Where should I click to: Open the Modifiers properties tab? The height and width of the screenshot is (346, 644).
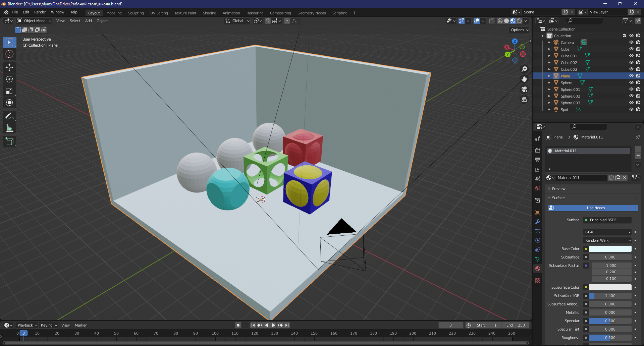coord(538,221)
